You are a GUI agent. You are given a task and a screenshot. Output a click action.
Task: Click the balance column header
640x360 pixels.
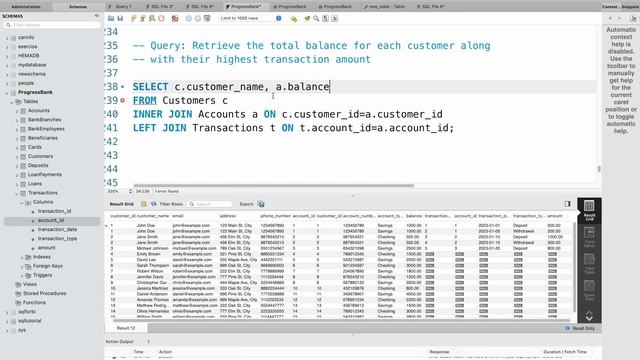414,216
